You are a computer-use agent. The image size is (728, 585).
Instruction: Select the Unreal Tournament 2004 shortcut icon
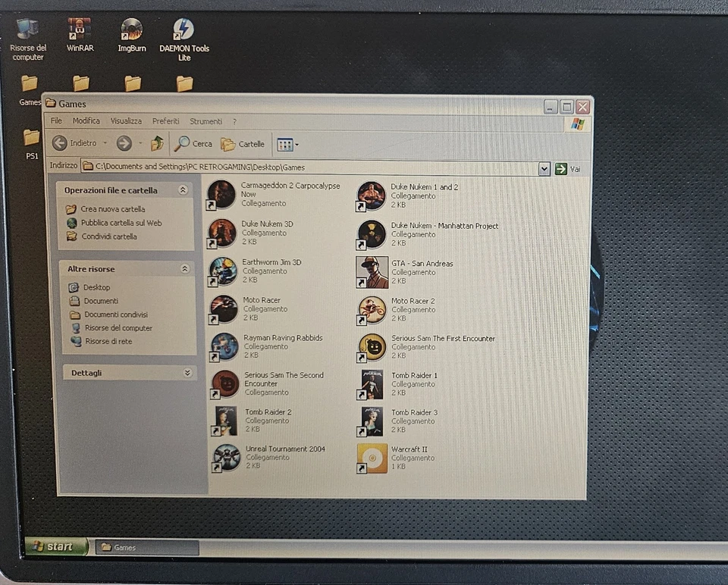coord(226,458)
